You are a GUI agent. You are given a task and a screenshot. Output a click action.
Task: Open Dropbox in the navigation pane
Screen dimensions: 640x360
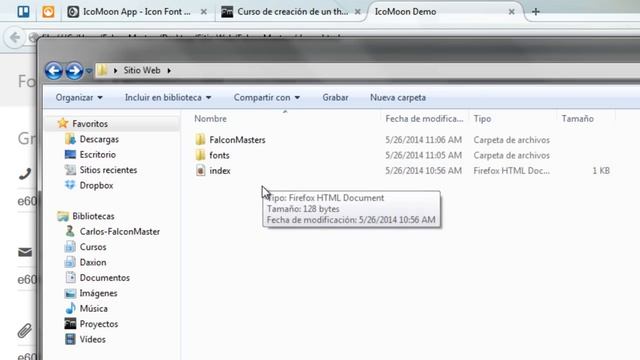click(x=96, y=185)
